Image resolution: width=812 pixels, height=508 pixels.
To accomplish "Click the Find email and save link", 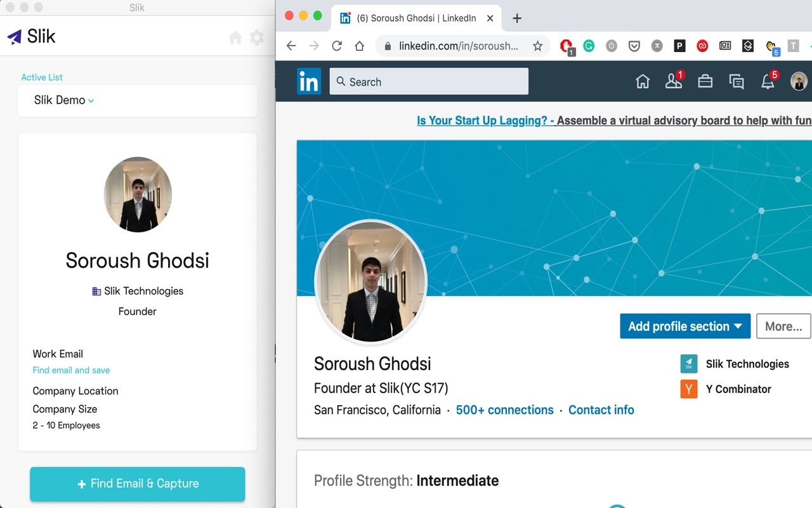I will (71, 370).
